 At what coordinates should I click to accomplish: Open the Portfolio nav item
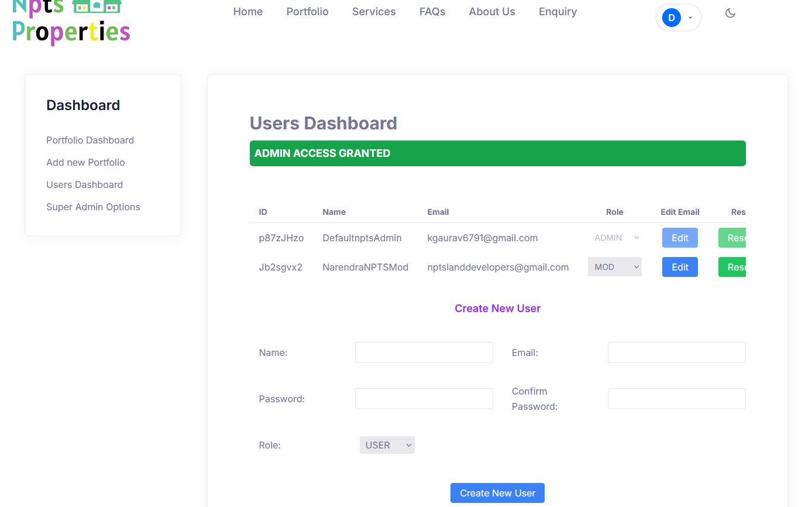[308, 12]
